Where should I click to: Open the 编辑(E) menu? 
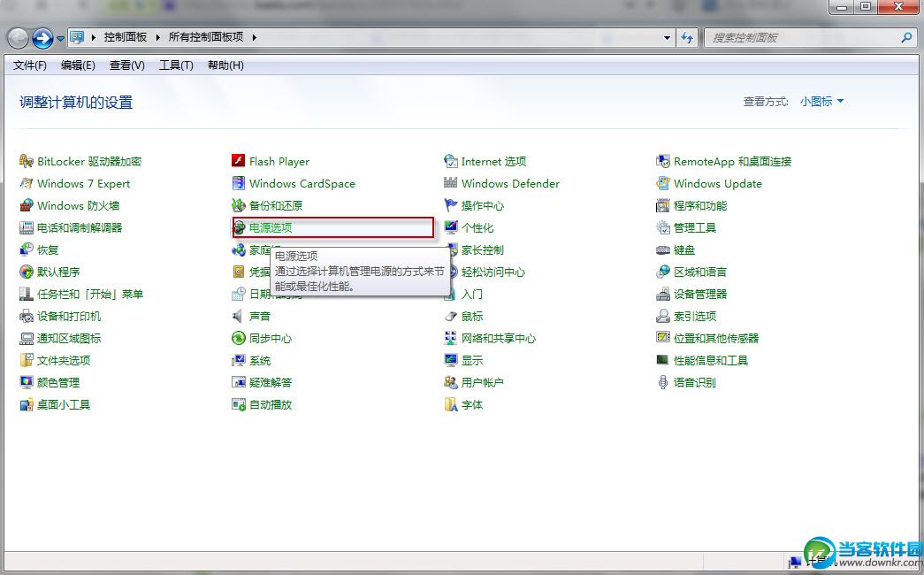(x=78, y=65)
